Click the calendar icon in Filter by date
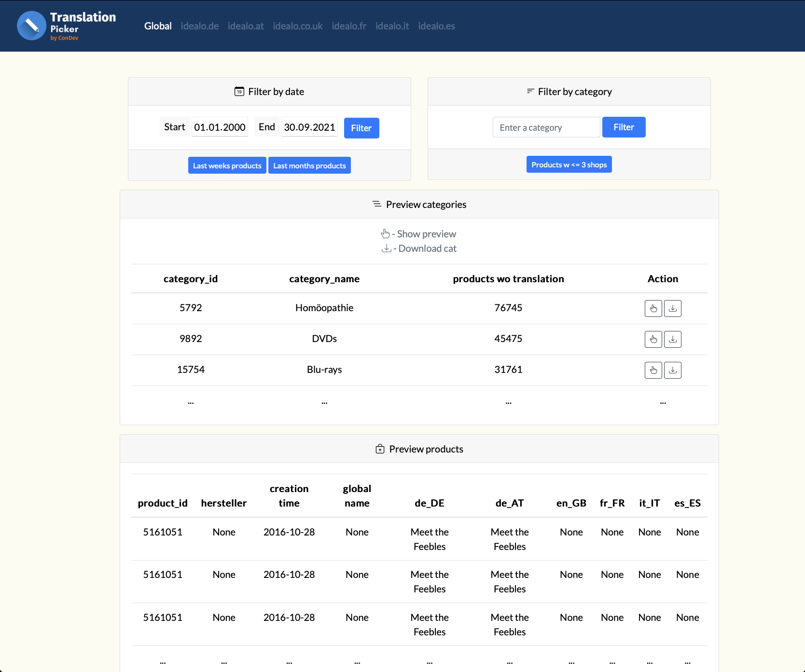The height and width of the screenshot is (672, 805). (239, 91)
